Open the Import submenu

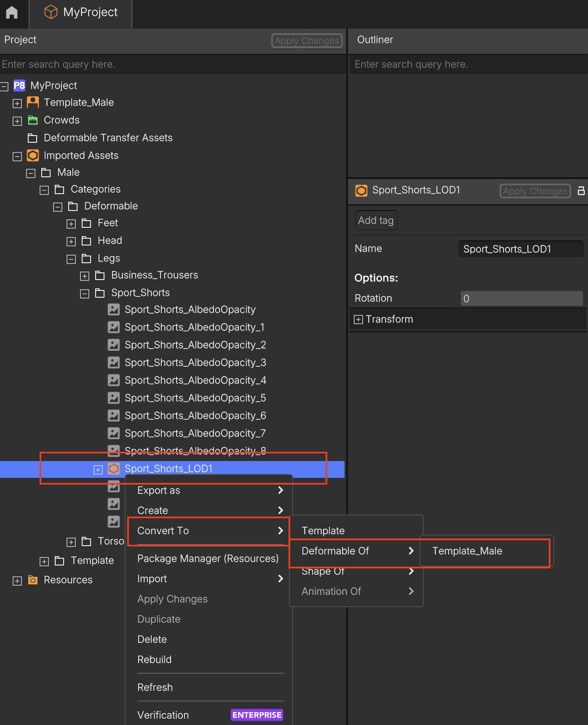209,578
